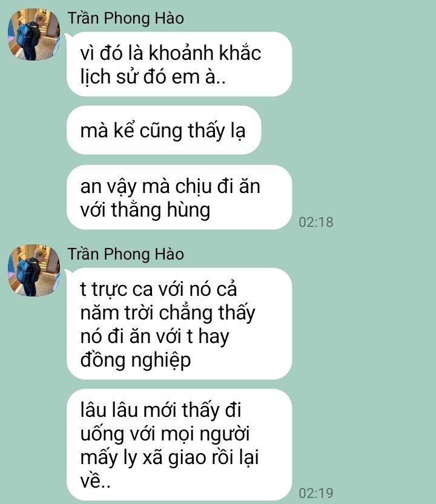This screenshot has height=504, width=436.
Task: Tap the profile picture beside the 02:19 messages
Action: pos(34,270)
